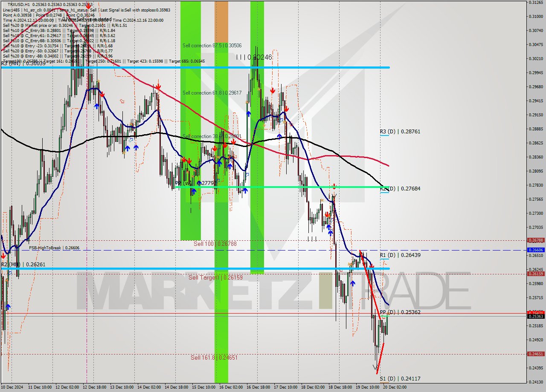Click the | | | 0.30246 price label
Viewport: 546px width, 392px height.
tap(254, 57)
